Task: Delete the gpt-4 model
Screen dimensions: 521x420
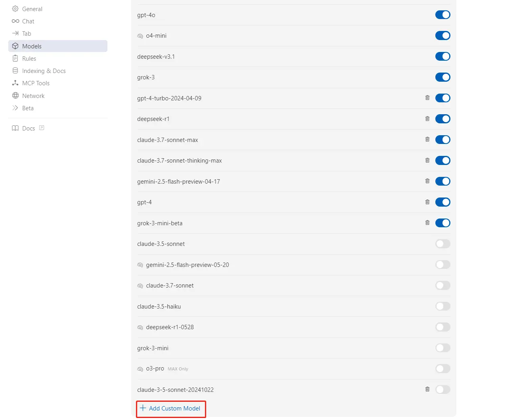Action: click(427, 202)
